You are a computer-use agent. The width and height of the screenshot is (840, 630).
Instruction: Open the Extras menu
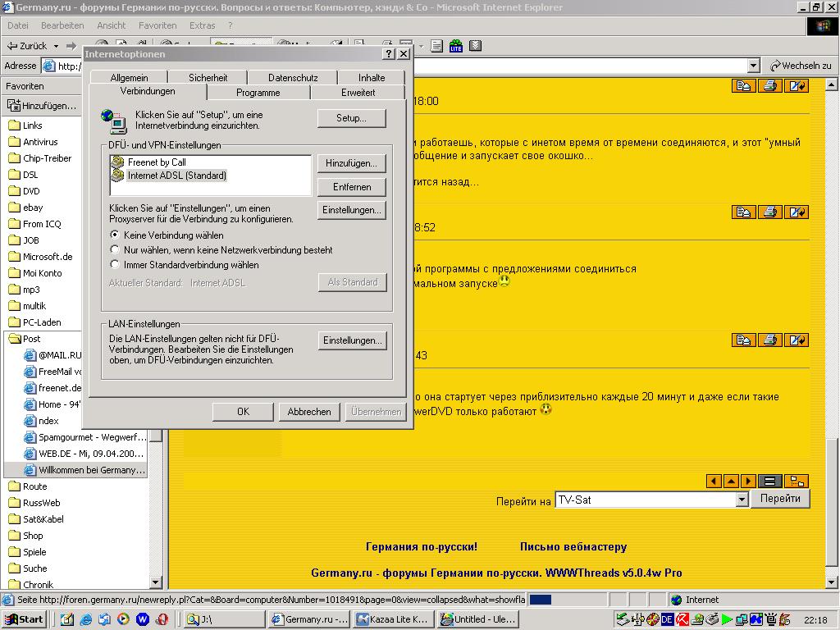[202, 25]
